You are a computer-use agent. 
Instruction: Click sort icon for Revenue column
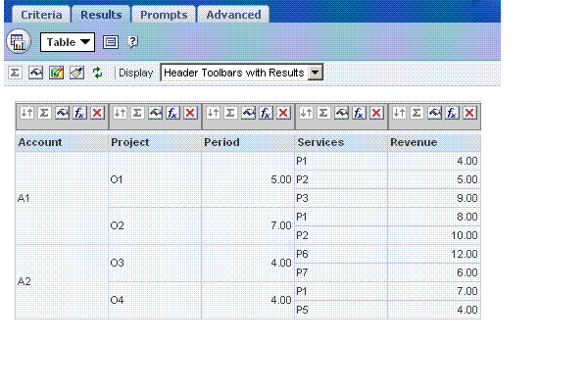(x=399, y=113)
